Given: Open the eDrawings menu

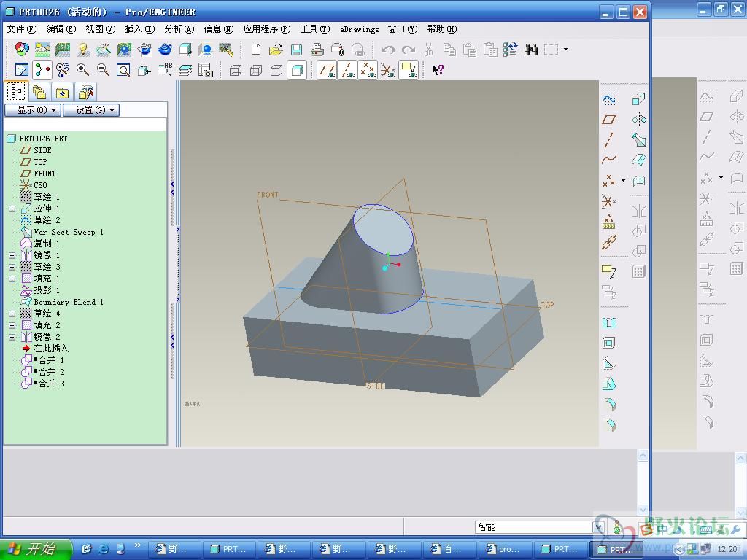Looking at the screenshot, I should (359, 29).
